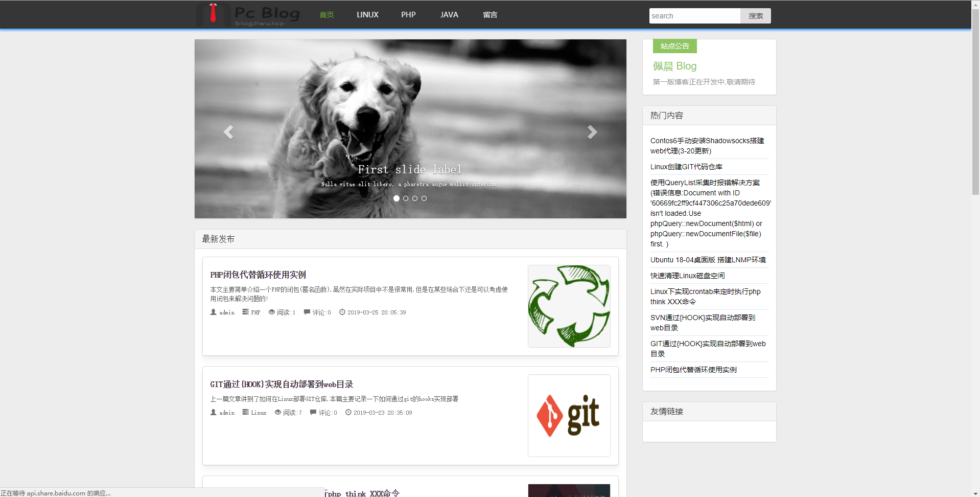The width and height of the screenshot is (980, 497).
Task: Click the 友情链接 panel header
Action: tap(709, 412)
